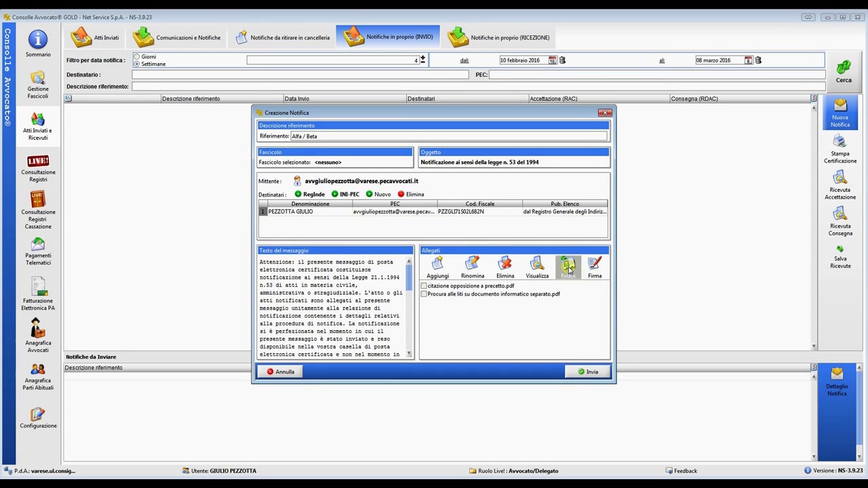The image size is (868, 488).
Task: Click the weeks number stepper arrows
Action: [x=422, y=60]
